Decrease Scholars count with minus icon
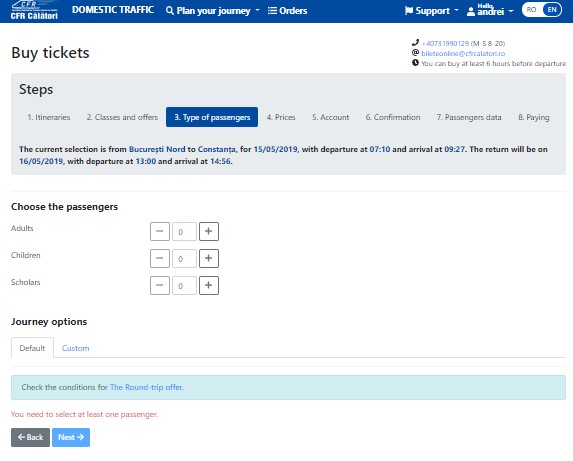The image size is (573, 461). (160, 285)
